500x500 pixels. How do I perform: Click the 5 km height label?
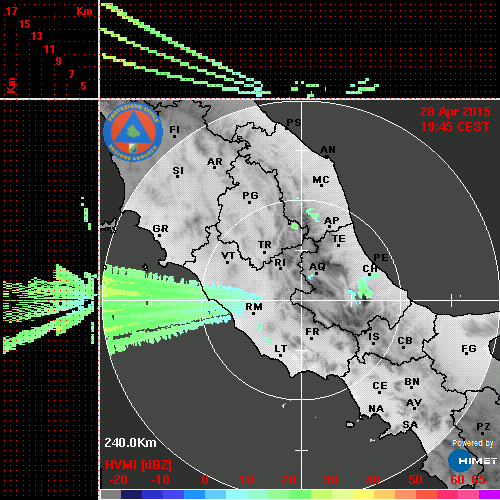pos(83,86)
